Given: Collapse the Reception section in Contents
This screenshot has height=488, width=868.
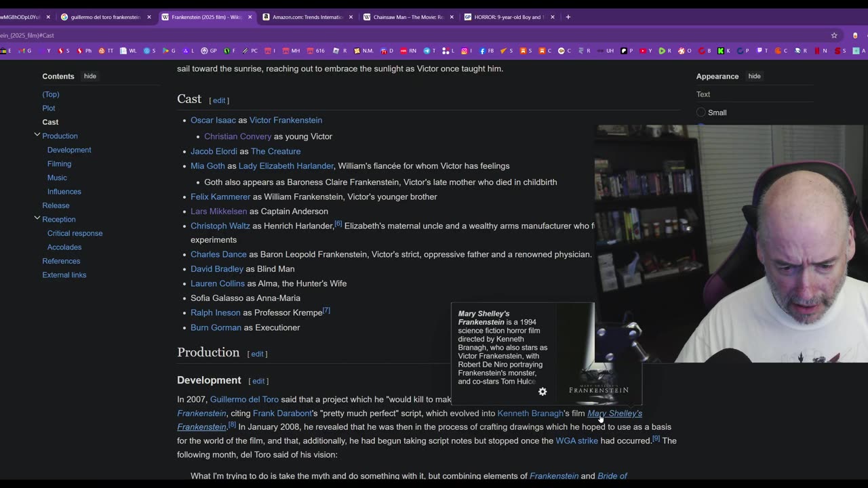Looking at the screenshot, I should point(37,219).
